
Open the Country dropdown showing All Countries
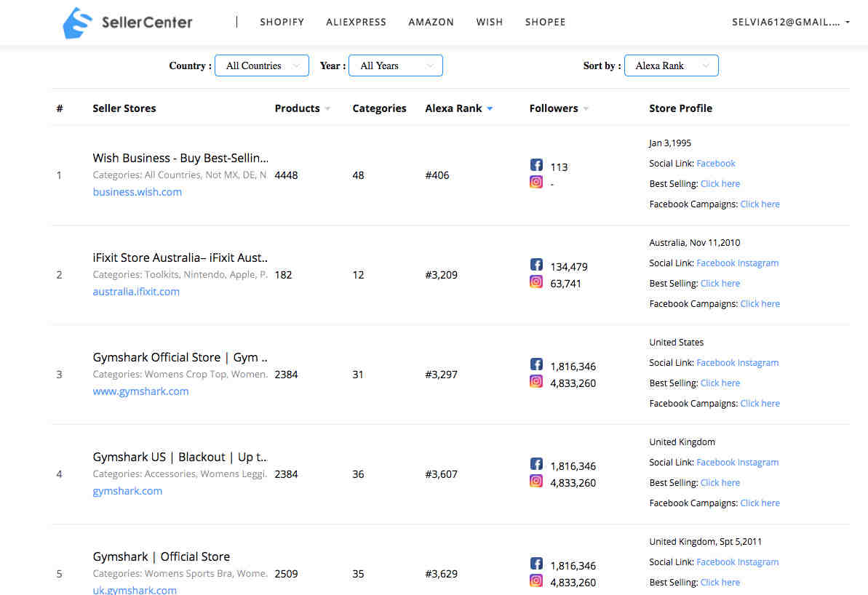pos(262,66)
